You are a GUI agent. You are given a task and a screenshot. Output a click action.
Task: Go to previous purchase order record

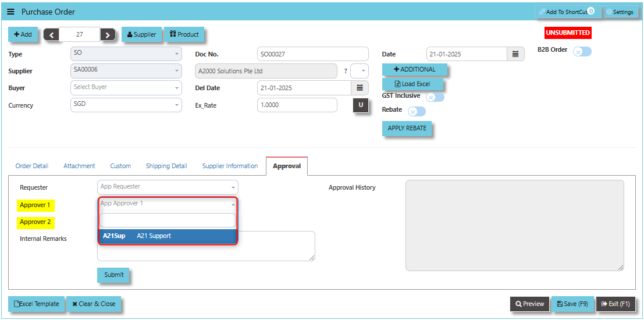52,35
